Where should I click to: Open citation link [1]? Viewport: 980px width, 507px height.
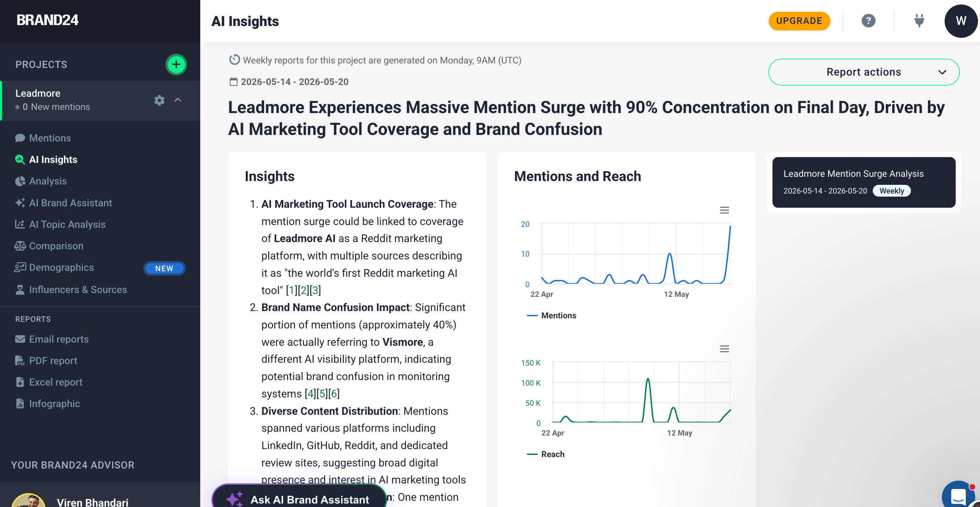(292, 290)
